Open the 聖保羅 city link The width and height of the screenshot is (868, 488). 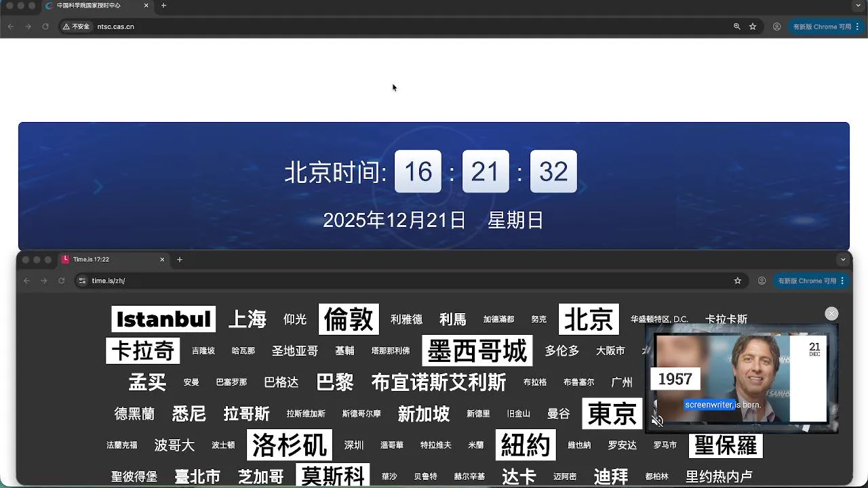pos(726,445)
